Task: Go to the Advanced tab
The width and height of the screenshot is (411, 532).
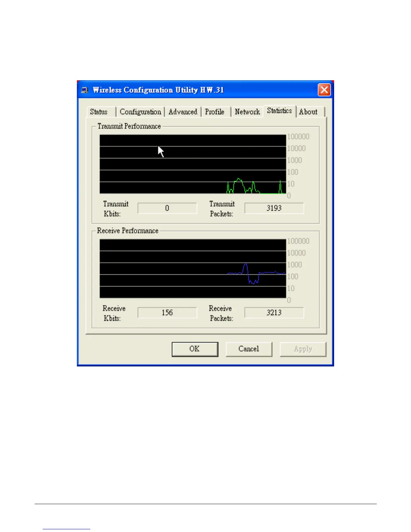Action: click(x=183, y=112)
